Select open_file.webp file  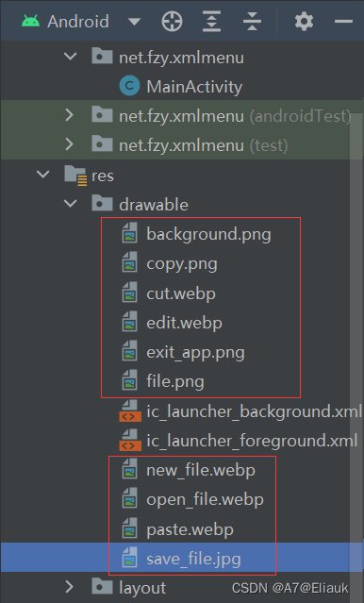pyautogui.click(x=205, y=500)
